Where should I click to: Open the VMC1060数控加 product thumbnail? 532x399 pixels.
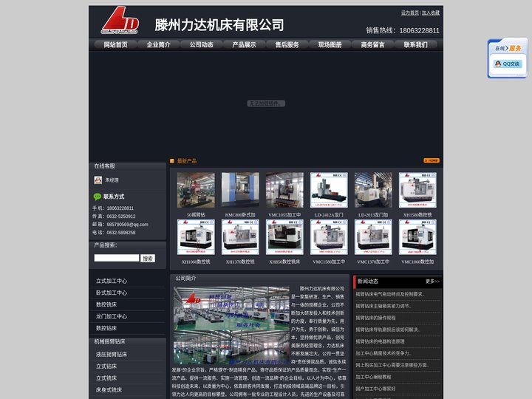click(x=417, y=237)
